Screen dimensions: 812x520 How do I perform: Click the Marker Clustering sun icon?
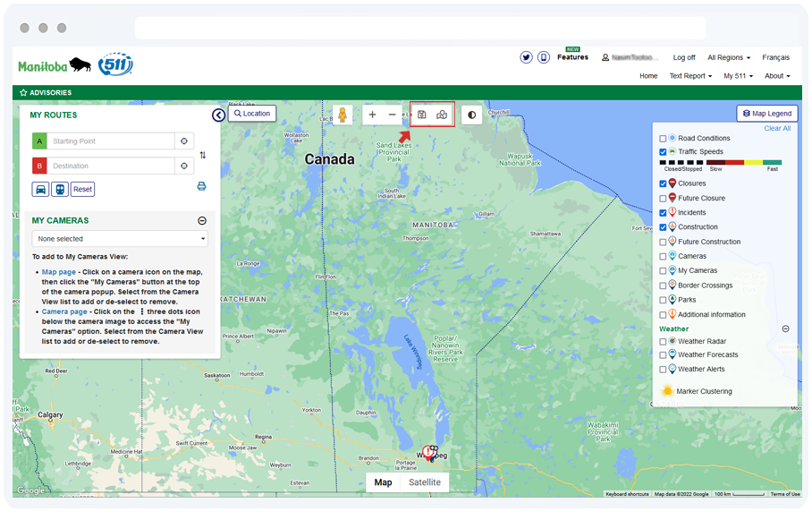coord(667,391)
